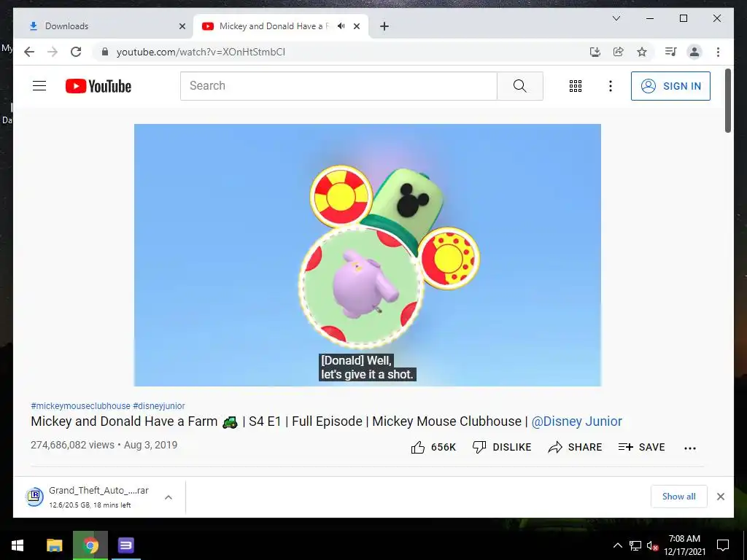This screenshot has width=747, height=560.
Task: Reload the current page
Action: (x=76, y=52)
